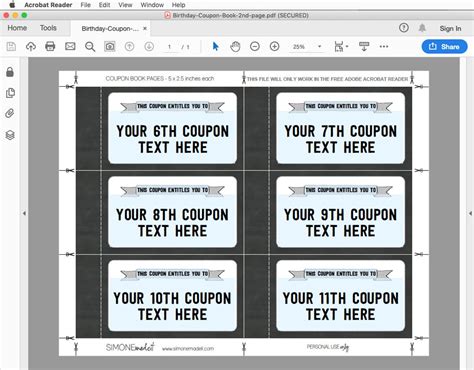View security lock settings
The height and width of the screenshot is (370, 474).
point(10,72)
